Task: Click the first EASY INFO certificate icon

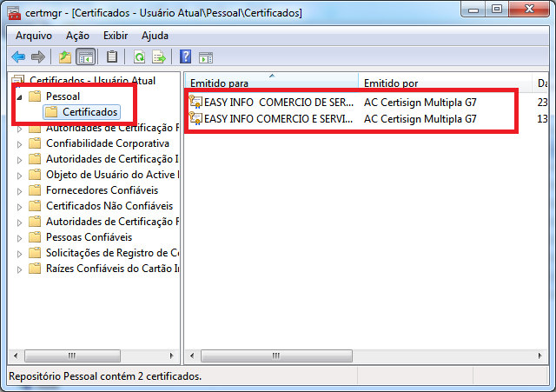Action: point(195,103)
